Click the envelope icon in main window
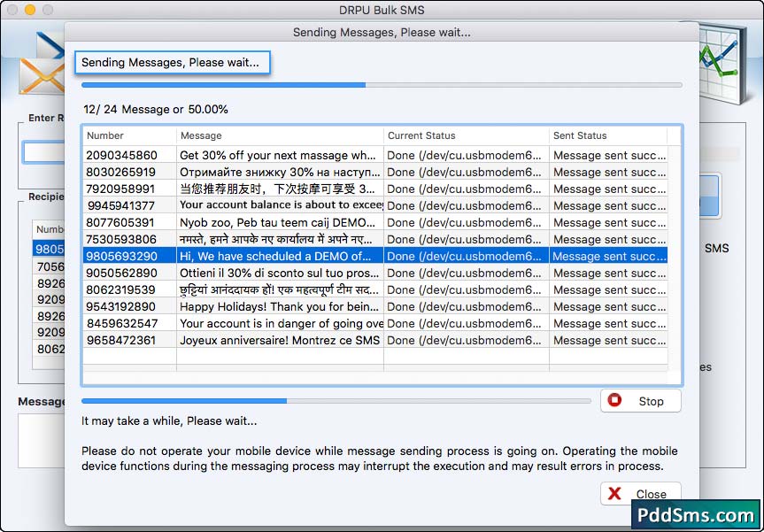The height and width of the screenshot is (532, 764). 42,75
